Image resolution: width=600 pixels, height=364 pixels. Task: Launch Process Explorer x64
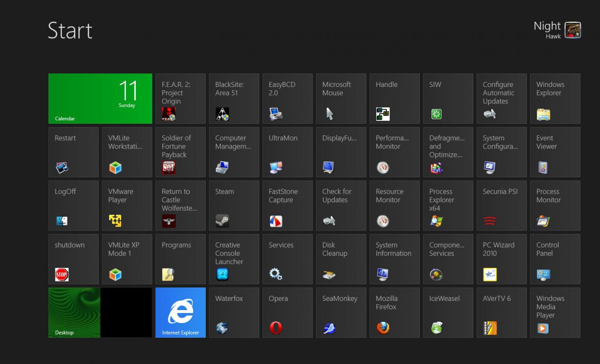448,206
